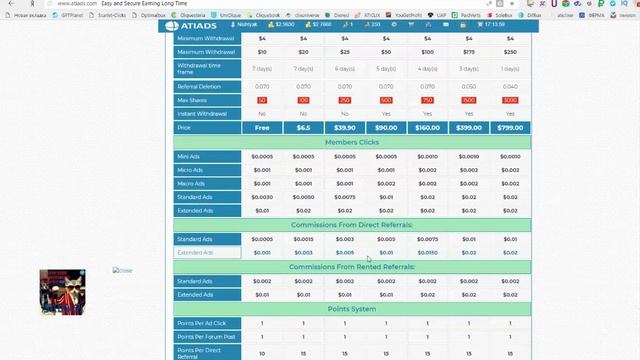
Task: Open the YouGetProfit bookmark
Action: point(404,15)
